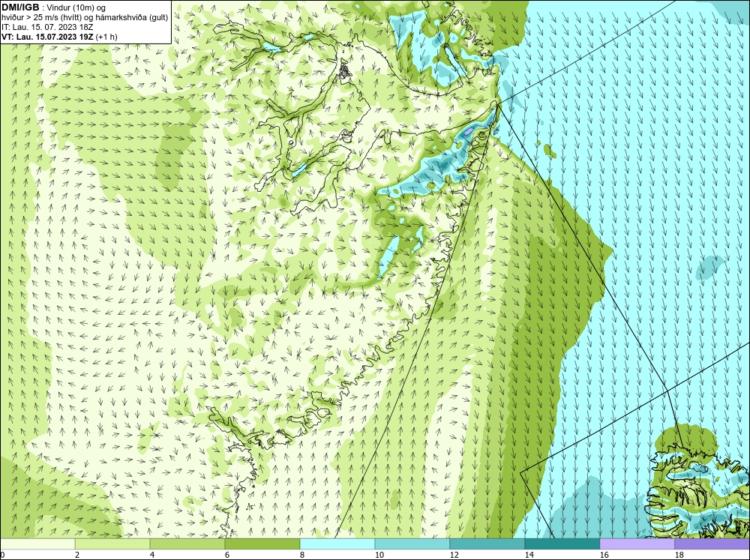Viewport: 750px width, 560px height.
Task: Click the DMI/IGB title text
Action: tap(20, 7)
